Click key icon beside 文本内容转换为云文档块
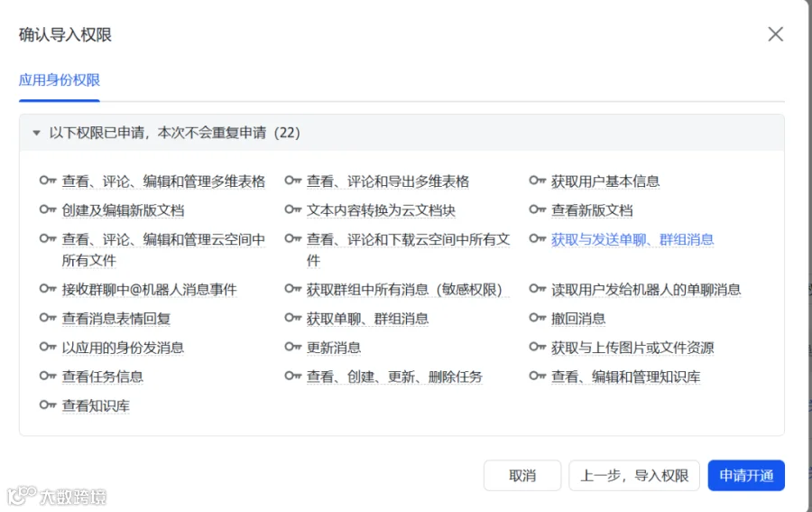Viewport: 812px width, 512px height. [x=292, y=209]
